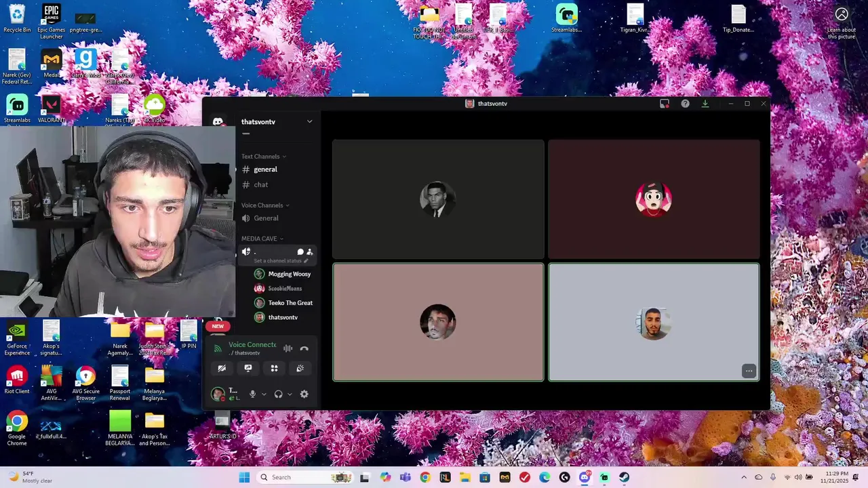Collapse the Text Channels category
The image size is (868, 488).
[x=264, y=157]
